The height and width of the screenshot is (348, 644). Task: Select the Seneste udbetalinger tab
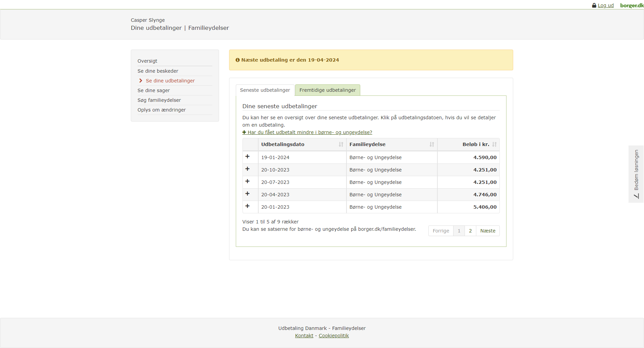pos(265,90)
